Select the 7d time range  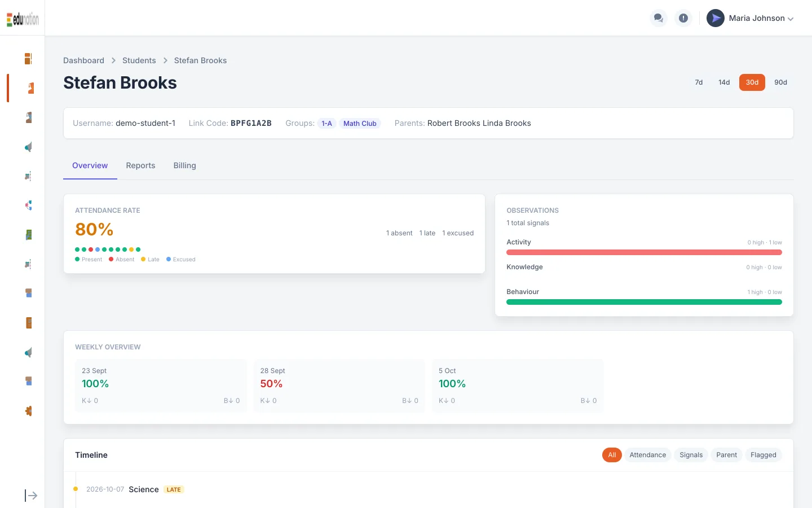pos(699,82)
